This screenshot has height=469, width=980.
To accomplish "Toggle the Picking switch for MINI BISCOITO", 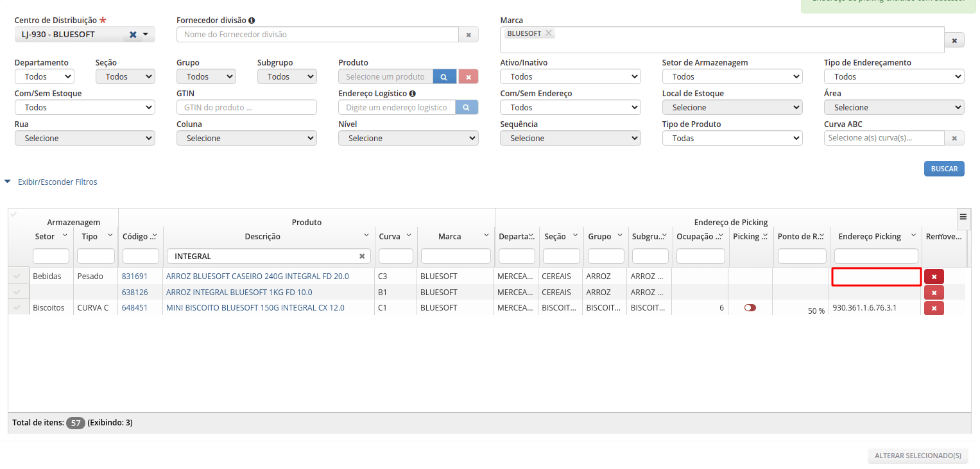I will point(750,308).
